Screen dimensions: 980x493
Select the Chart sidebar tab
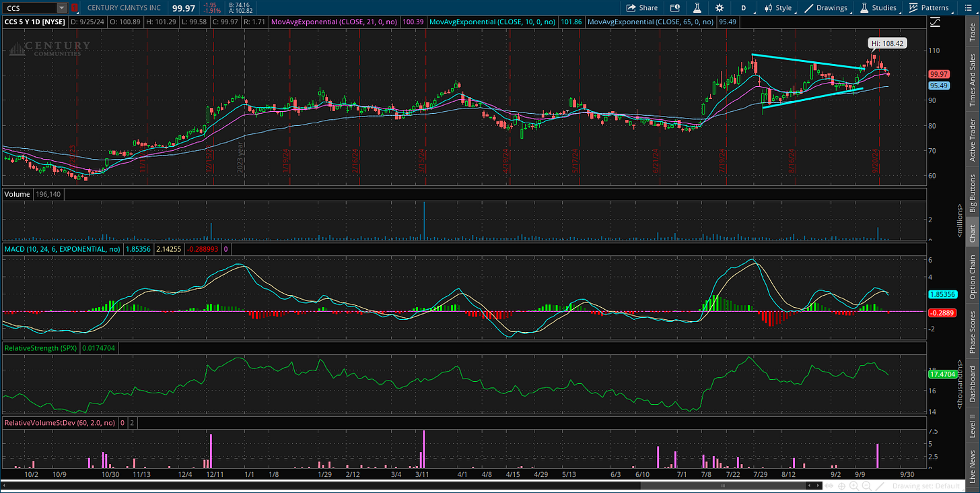(972, 233)
